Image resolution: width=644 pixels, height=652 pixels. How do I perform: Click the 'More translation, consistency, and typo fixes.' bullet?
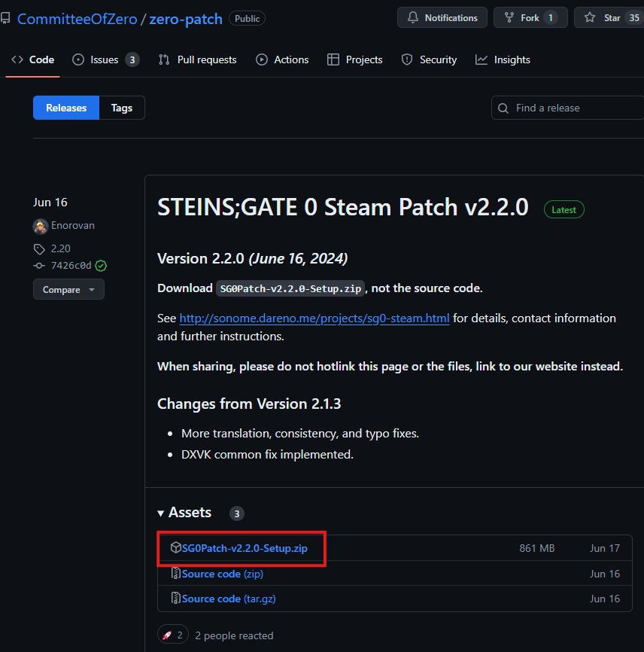[300, 434]
